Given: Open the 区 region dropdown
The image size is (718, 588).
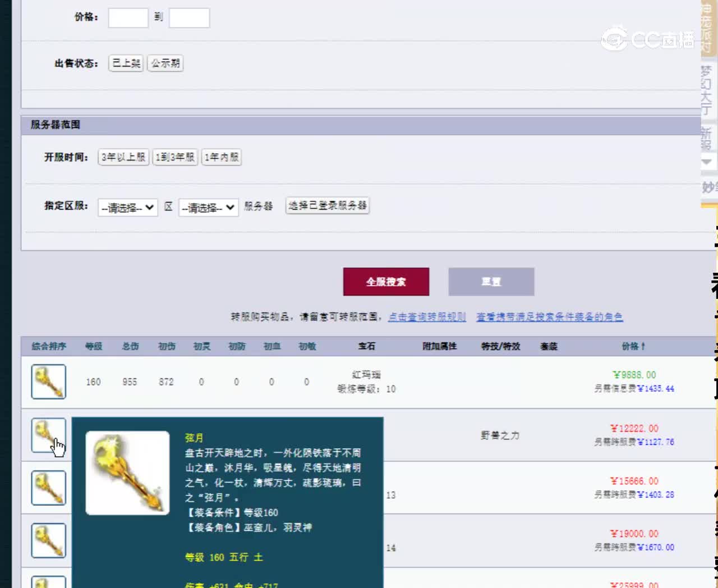Looking at the screenshot, I should (x=127, y=208).
